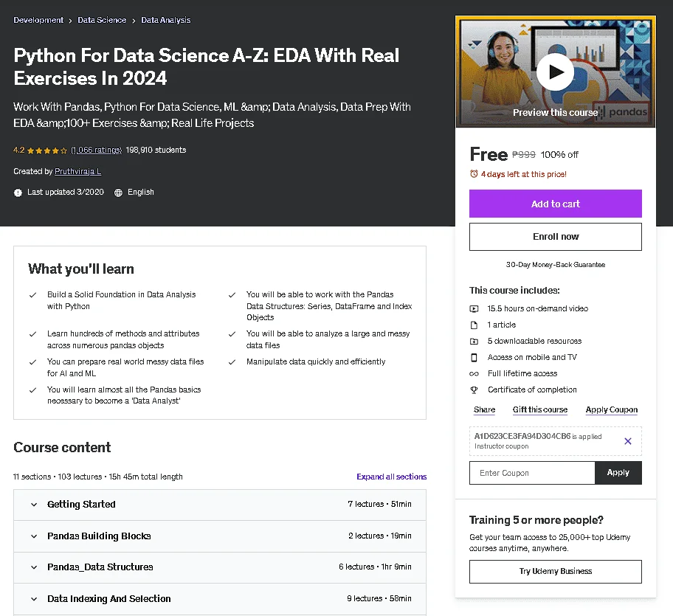Open the Data Analysis breadcrumb
The image size is (673, 616).
(166, 20)
